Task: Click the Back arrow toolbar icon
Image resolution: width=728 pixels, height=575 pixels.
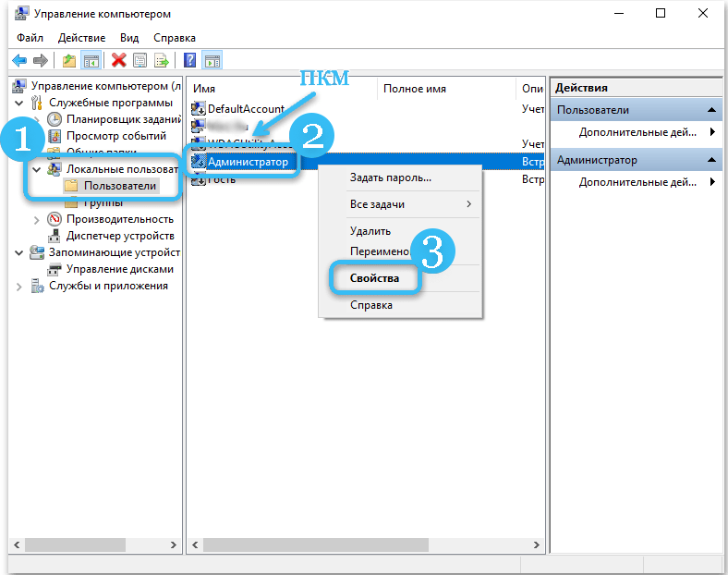Action: [x=19, y=61]
